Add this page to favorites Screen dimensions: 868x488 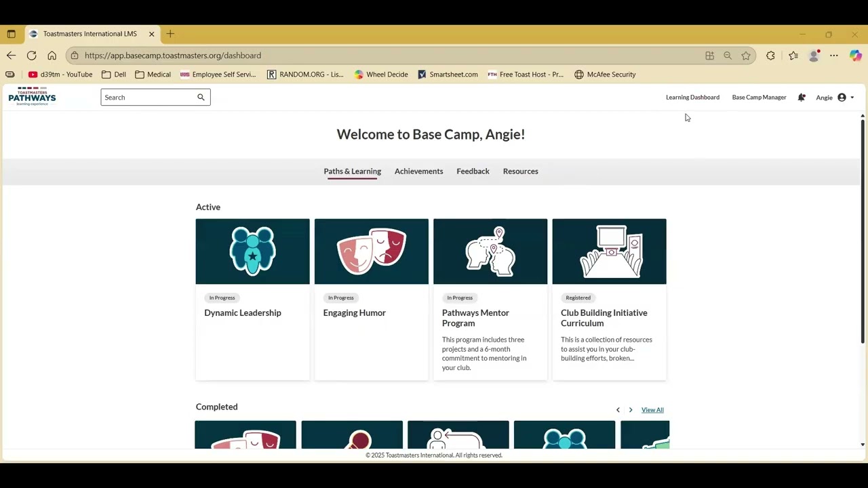click(746, 56)
